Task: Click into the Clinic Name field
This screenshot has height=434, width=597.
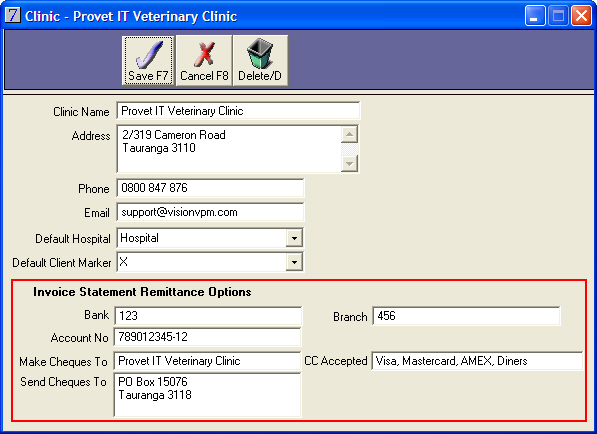Action: click(238, 111)
